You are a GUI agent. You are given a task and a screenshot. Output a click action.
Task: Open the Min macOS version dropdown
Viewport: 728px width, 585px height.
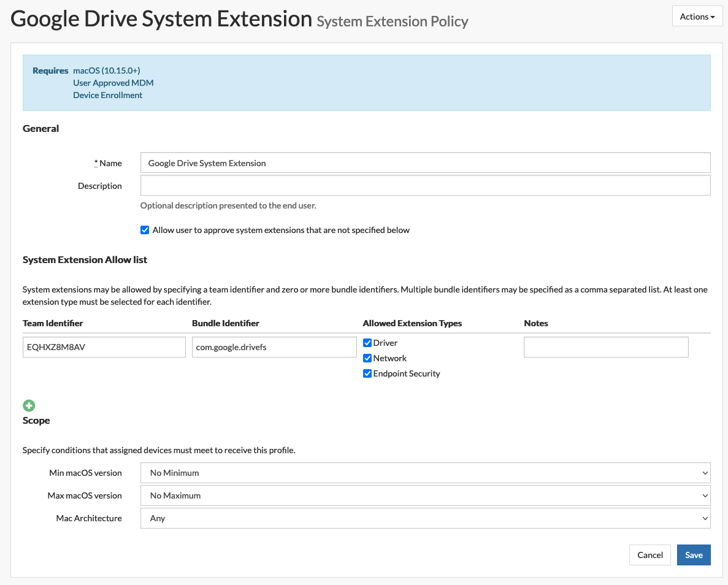coord(425,473)
